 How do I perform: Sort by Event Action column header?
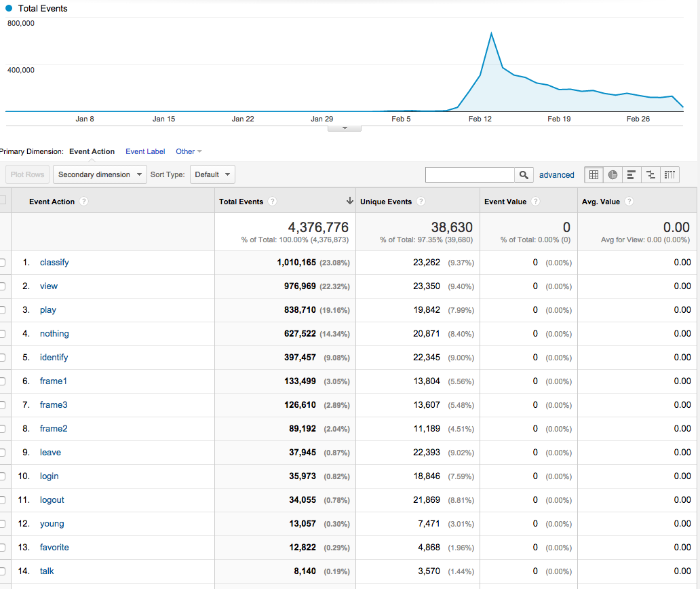(x=52, y=202)
